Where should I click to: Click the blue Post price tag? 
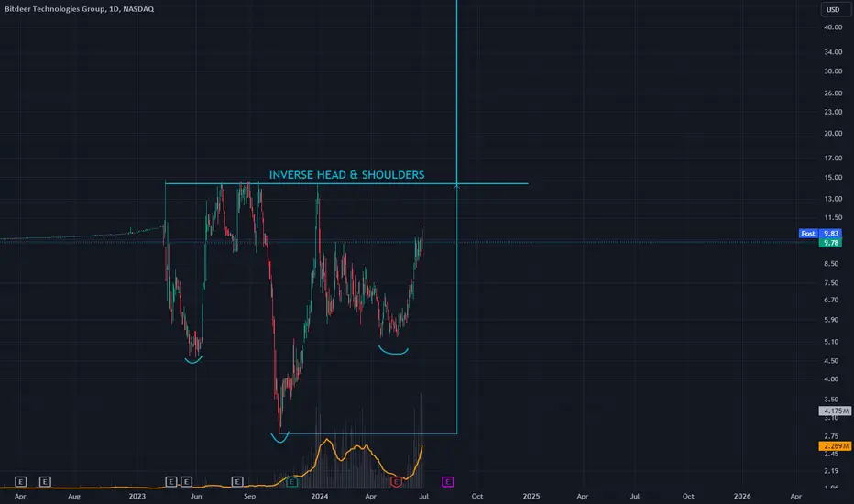808,233
